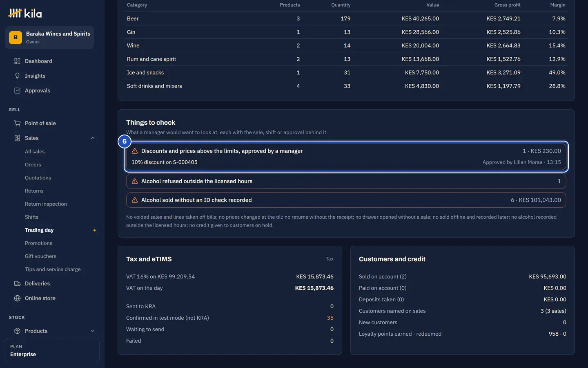The height and width of the screenshot is (368, 588).
Task: Click the Products box icon
Action: point(17,331)
